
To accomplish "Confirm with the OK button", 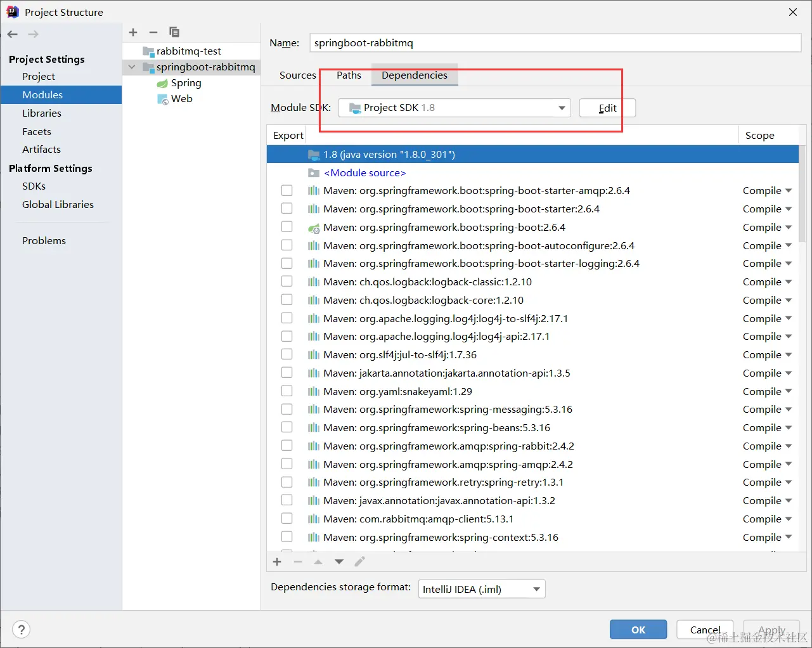I will pos(638,630).
